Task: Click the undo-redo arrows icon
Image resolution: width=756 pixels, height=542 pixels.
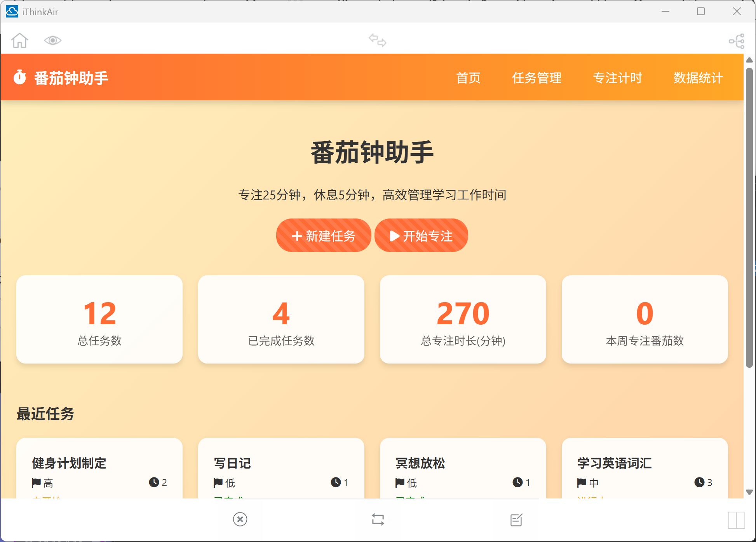Action: click(378, 40)
